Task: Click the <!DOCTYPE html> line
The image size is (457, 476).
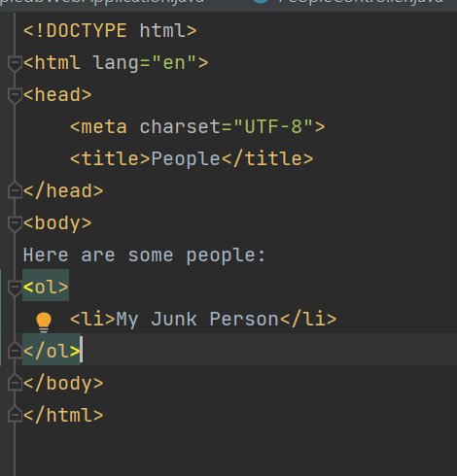Action: [110, 31]
